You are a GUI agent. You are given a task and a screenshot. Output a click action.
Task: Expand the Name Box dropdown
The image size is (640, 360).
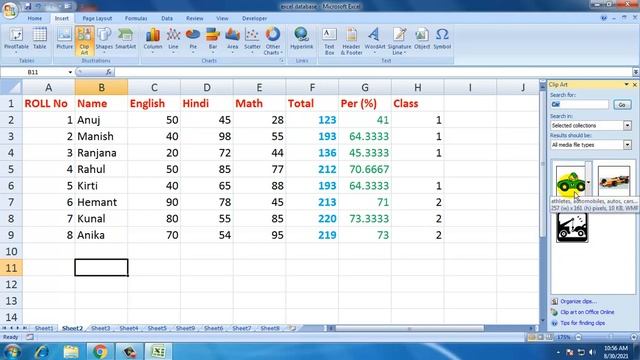coord(70,72)
